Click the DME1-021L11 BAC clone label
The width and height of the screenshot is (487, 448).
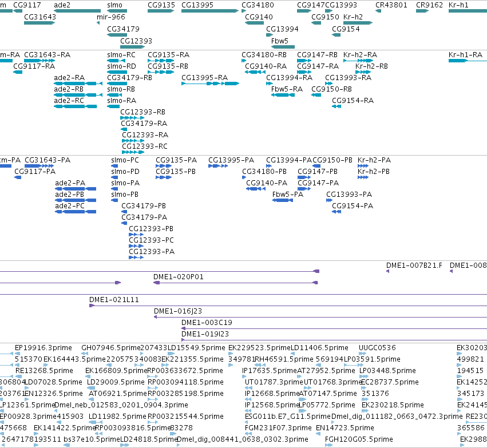tap(114, 300)
